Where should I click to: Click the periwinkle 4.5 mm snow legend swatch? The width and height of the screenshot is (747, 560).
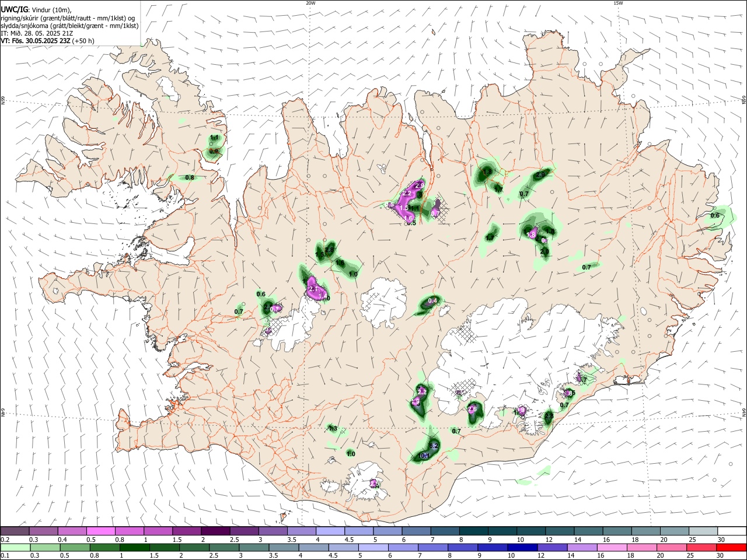359,531
